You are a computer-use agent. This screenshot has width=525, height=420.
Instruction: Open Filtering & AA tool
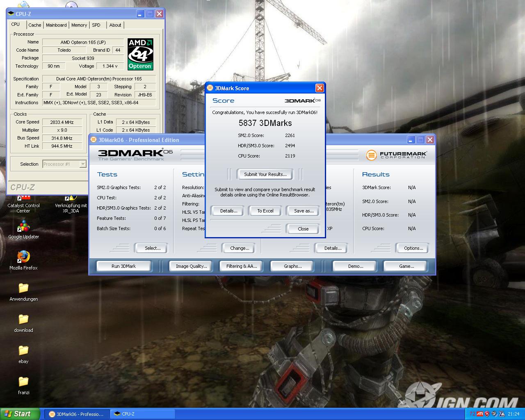click(x=242, y=266)
